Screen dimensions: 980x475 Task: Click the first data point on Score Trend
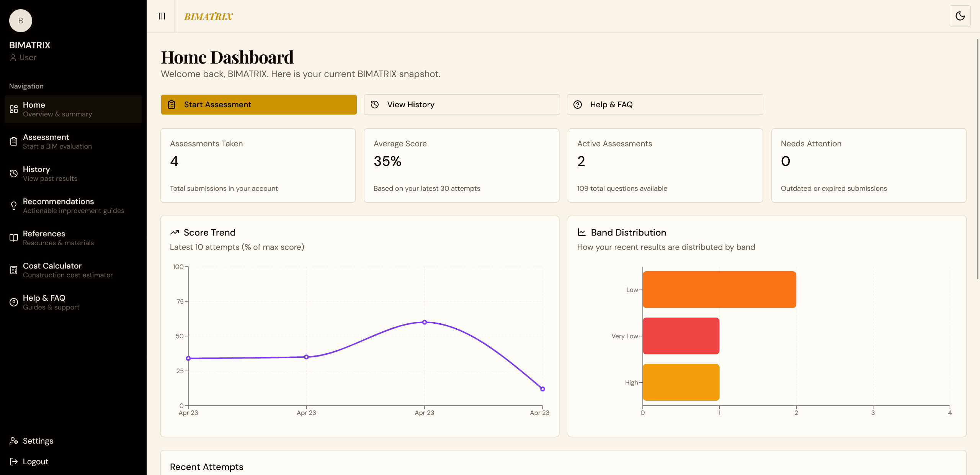point(188,359)
